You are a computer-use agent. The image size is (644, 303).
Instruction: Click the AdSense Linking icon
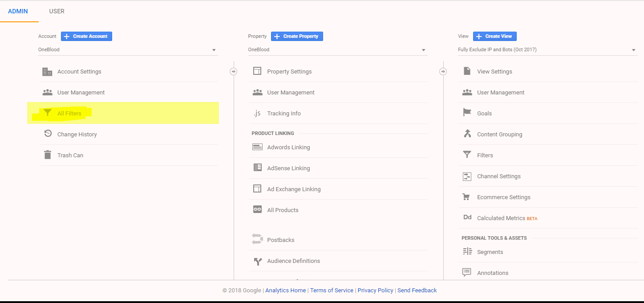(x=257, y=168)
